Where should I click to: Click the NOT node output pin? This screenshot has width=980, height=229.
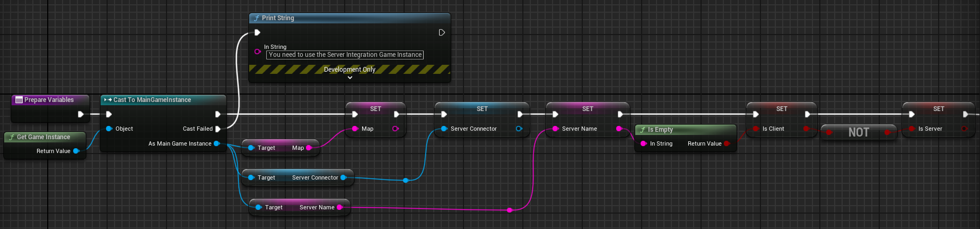click(887, 132)
